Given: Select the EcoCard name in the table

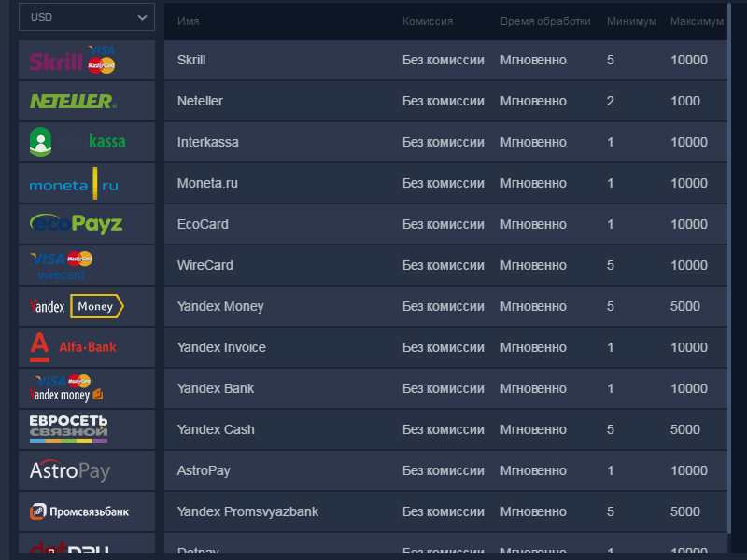Looking at the screenshot, I should click(x=203, y=224).
